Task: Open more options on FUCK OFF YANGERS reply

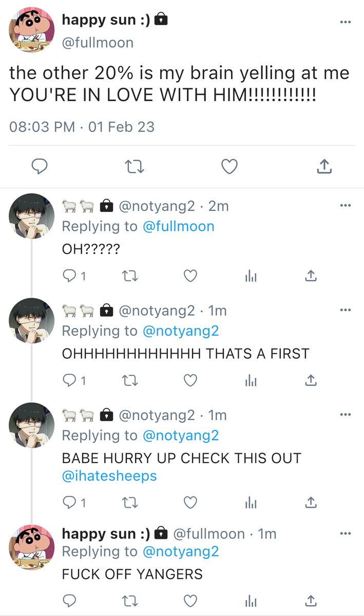Action: tap(346, 533)
